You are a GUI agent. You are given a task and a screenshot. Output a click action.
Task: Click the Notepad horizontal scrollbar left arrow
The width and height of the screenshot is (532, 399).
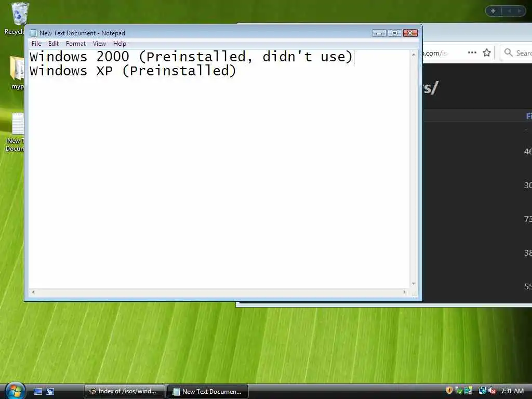(x=33, y=292)
